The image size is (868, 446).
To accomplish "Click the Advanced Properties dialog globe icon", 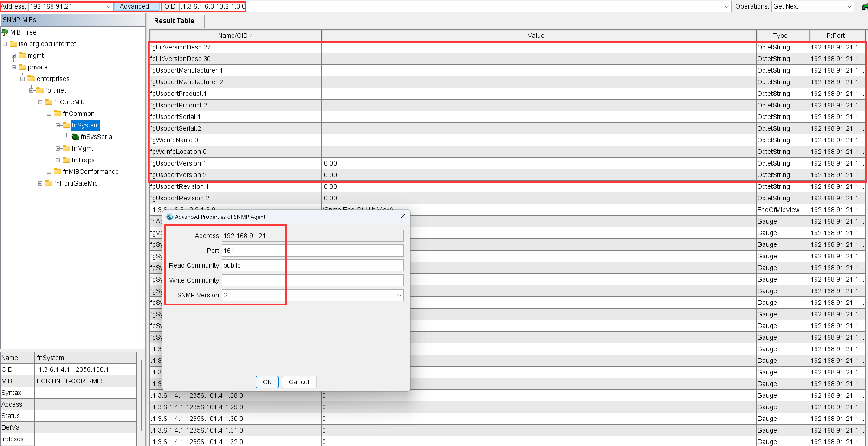I will point(170,217).
